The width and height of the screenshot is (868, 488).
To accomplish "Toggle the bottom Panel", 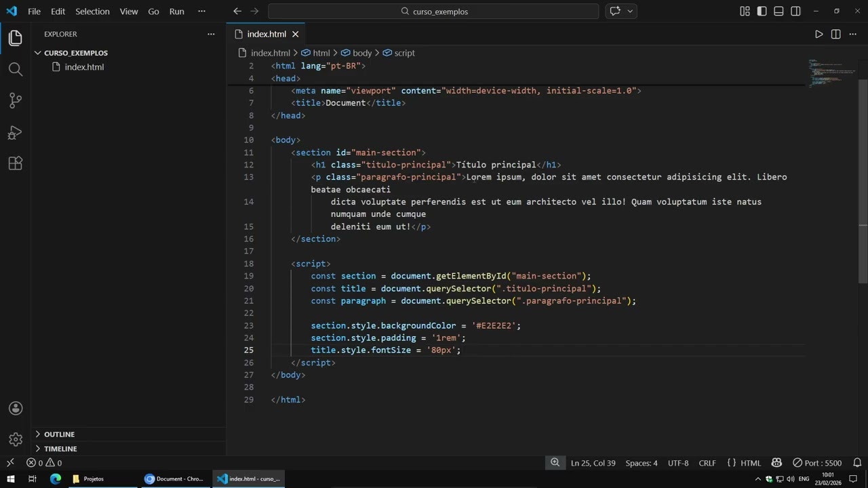I will (x=778, y=11).
